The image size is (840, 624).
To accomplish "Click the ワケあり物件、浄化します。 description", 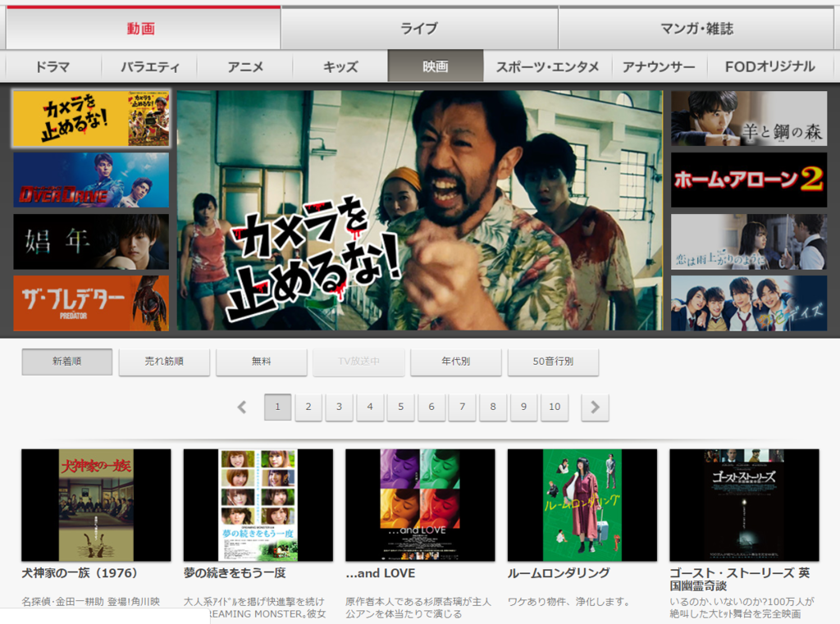I will tap(569, 602).
